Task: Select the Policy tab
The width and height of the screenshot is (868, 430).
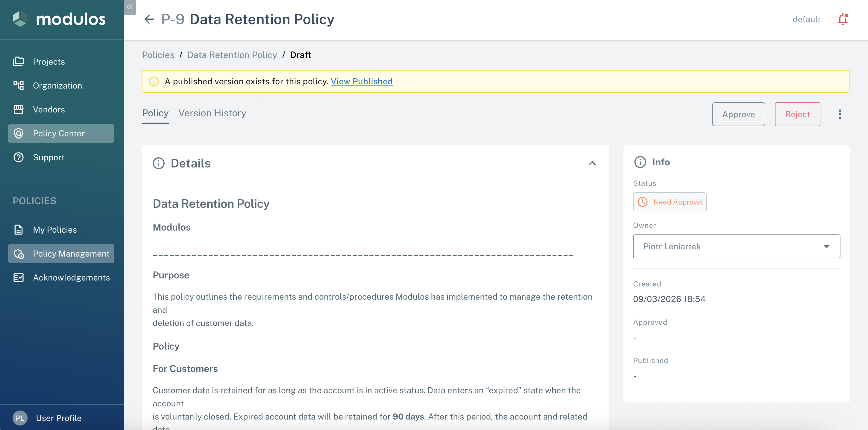Action: click(x=155, y=113)
